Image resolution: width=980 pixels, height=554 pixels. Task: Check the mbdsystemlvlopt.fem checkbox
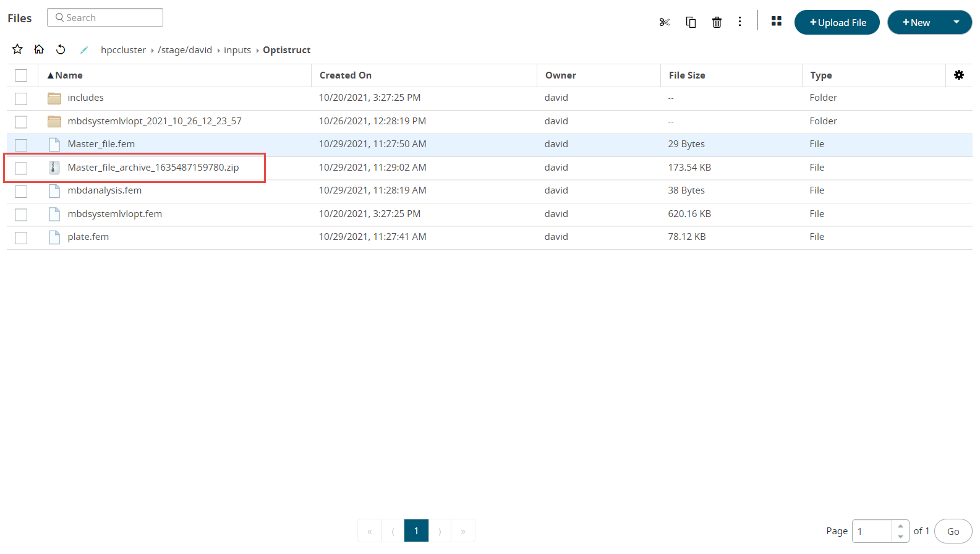pyautogui.click(x=21, y=215)
